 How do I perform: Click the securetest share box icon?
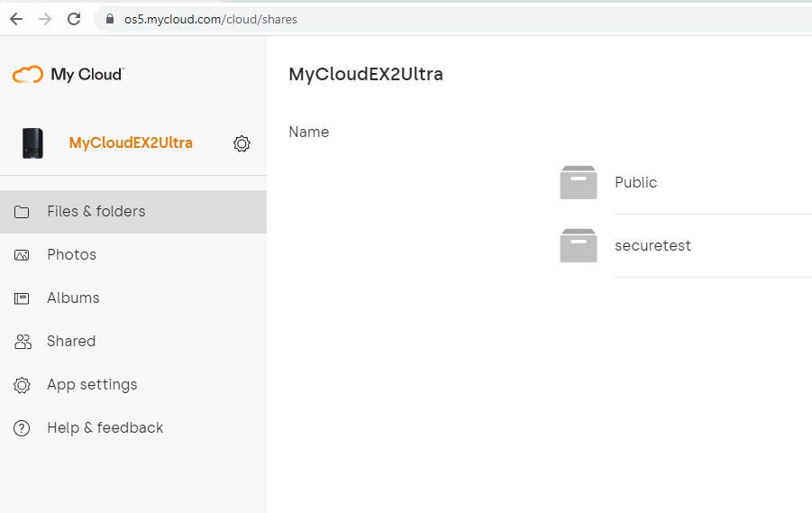(579, 245)
